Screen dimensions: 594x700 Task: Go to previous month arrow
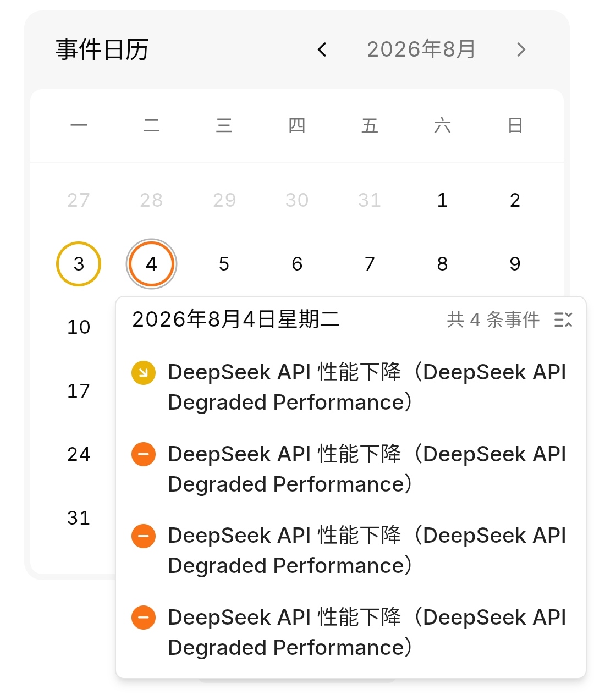[x=322, y=49]
